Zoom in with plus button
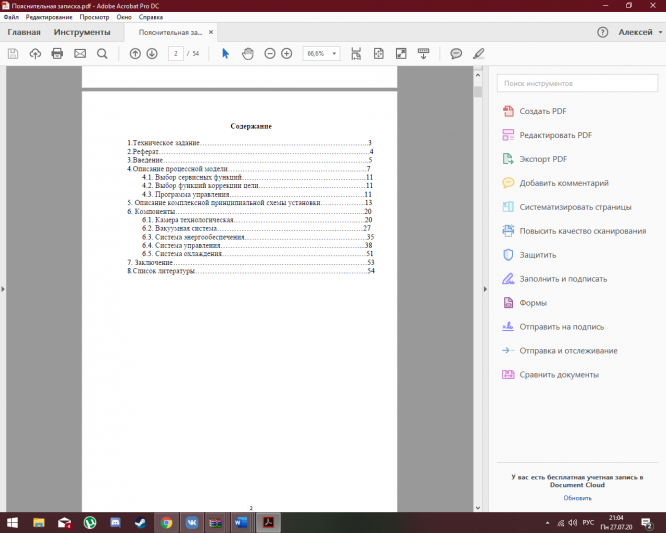The height and width of the screenshot is (533, 666). pyautogui.click(x=287, y=54)
